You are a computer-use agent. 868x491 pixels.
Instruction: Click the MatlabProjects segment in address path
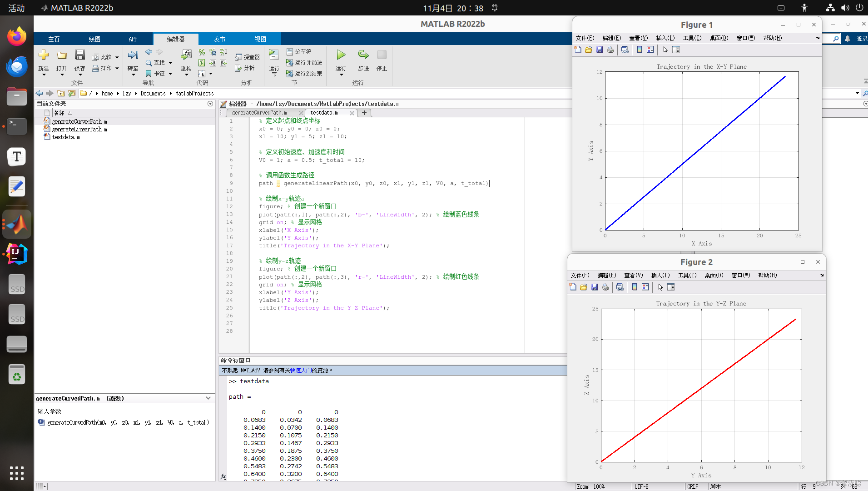(194, 93)
